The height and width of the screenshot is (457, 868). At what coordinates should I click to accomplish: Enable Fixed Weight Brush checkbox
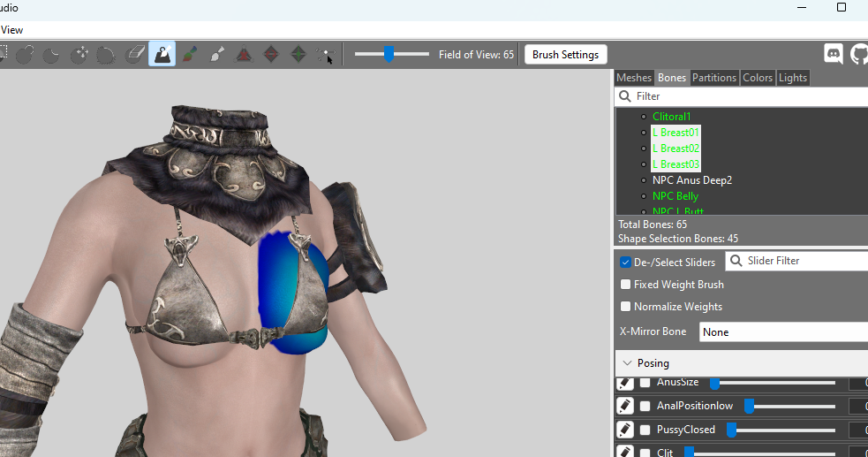click(x=625, y=284)
